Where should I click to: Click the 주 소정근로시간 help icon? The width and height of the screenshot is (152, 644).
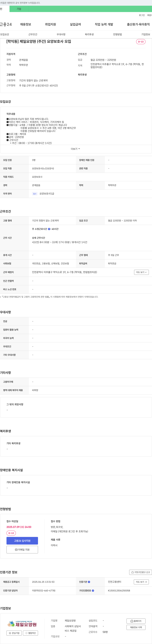pos(49,229)
